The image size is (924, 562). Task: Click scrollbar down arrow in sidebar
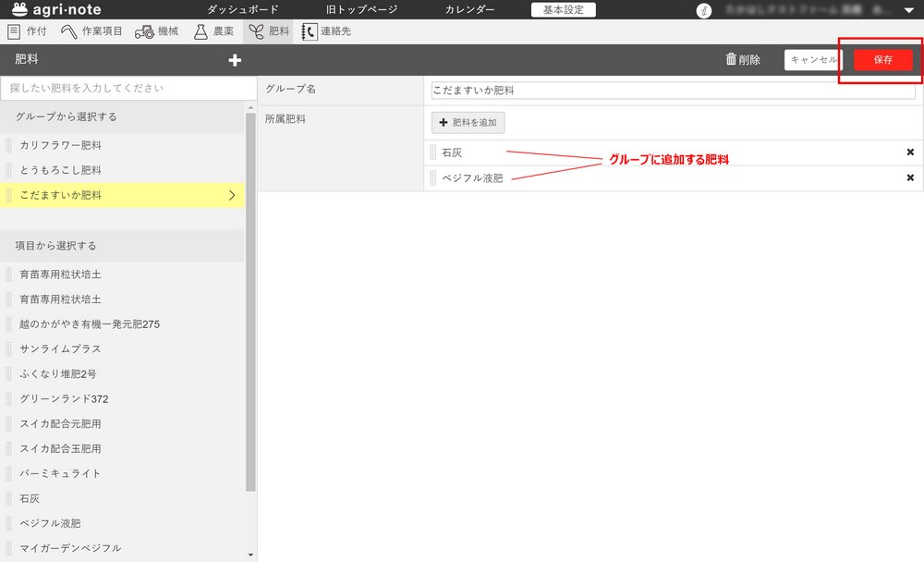coord(250,555)
